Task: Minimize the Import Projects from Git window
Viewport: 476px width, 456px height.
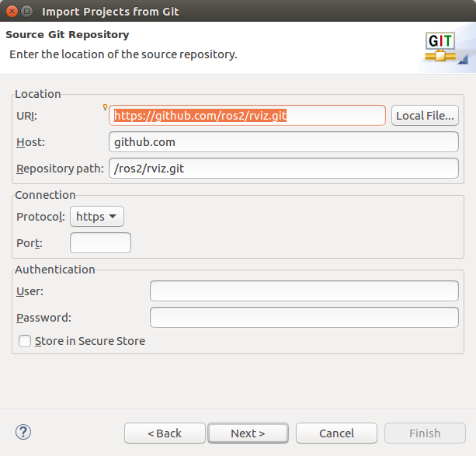Action: pos(26,11)
